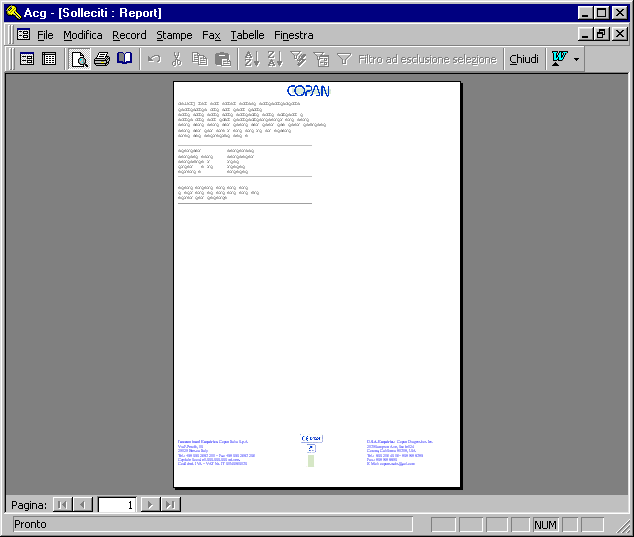Click the print preview magnifier icon
634x537 pixels.
tap(79, 59)
